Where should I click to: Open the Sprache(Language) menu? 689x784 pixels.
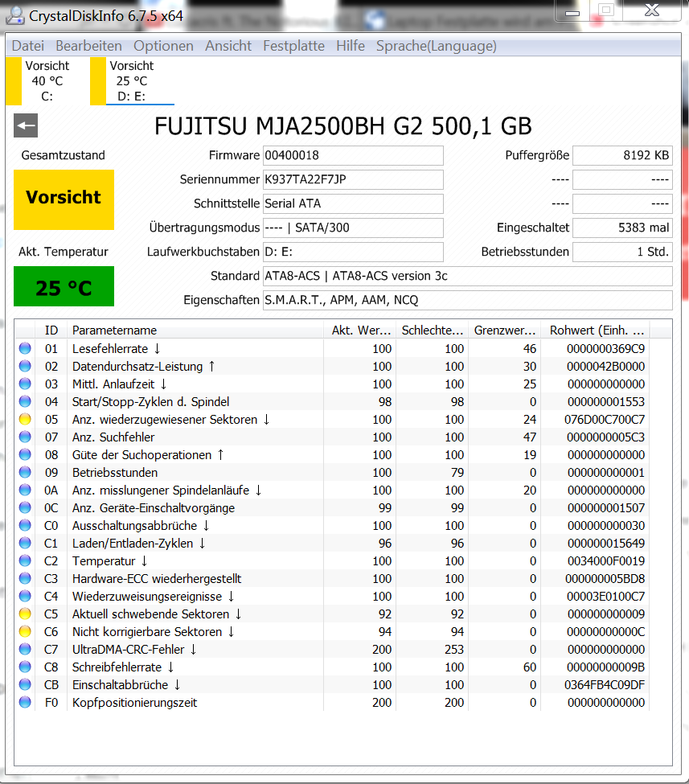[437, 46]
